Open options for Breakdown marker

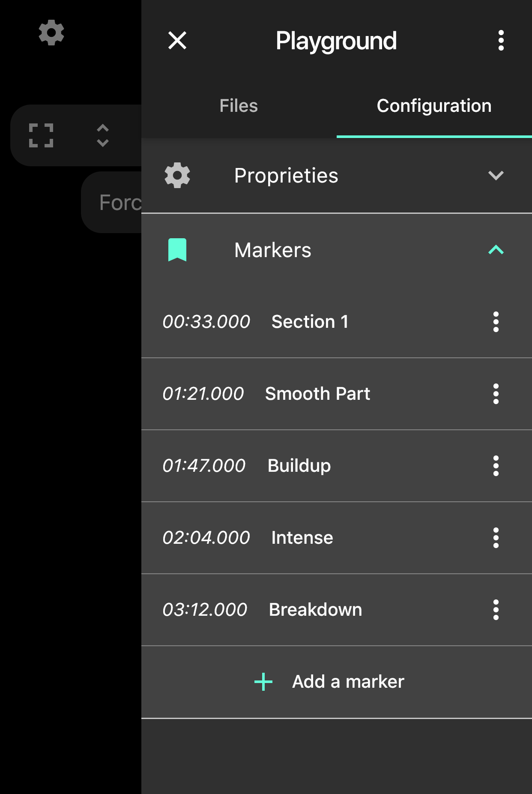click(x=496, y=610)
